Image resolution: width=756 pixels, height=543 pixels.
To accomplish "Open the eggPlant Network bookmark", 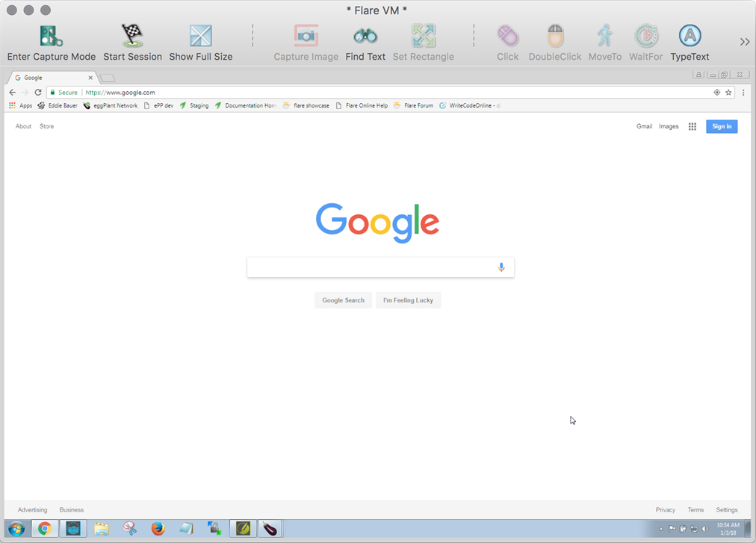I will click(x=111, y=105).
